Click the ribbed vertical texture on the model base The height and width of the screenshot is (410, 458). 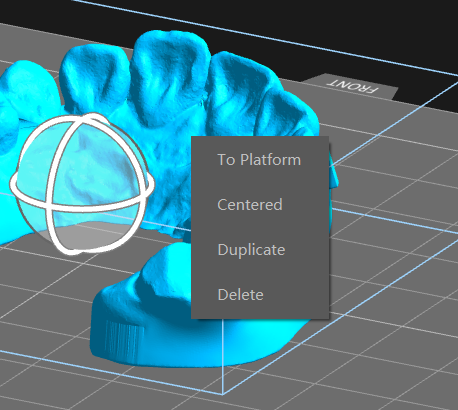[x=124, y=340]
